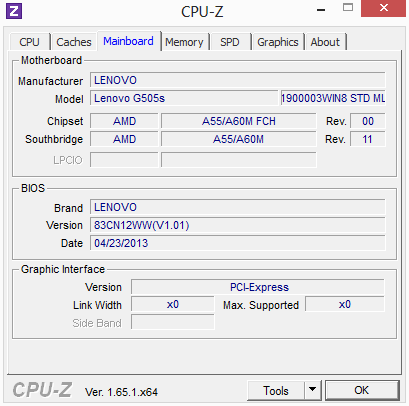The height and width of the screenshot is (406, 409).
Task: Click the empty Side Band field
Action: click(173, 323)
